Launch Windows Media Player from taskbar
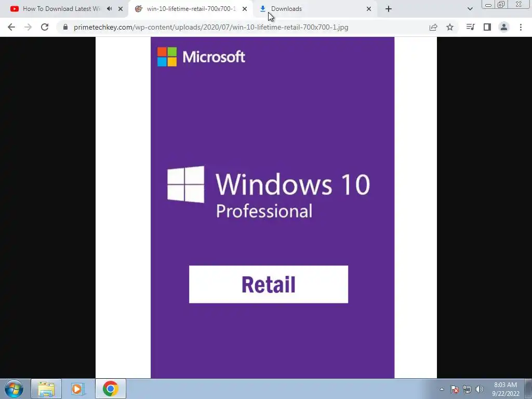532x399 pixels. tap(78, 389)
